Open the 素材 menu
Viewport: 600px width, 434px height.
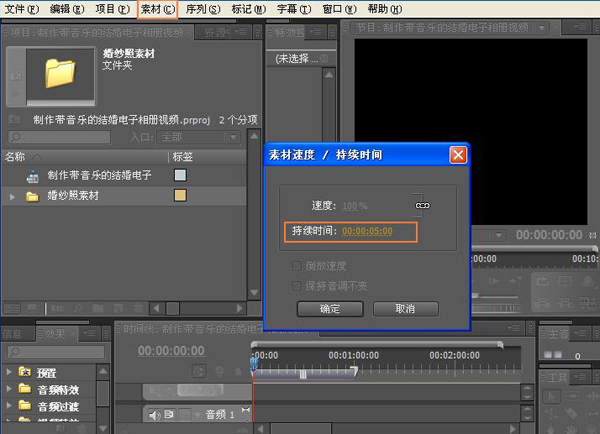(157, 9)
